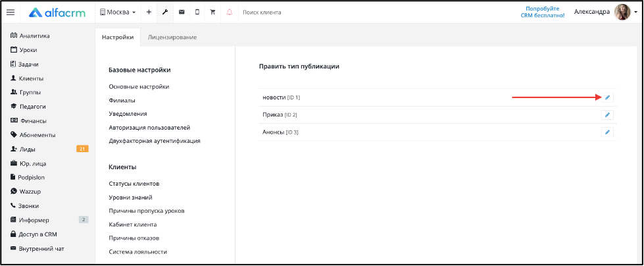
Task: Click the Клиенты settings section heading
Action: click(x=122, y=167)
